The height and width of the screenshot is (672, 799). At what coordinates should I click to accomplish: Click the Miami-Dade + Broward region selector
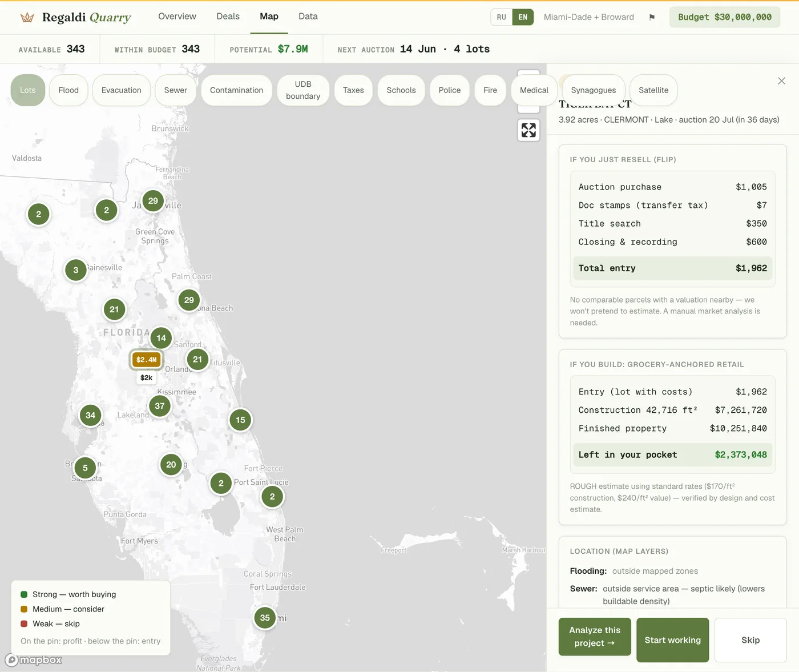click(x=589, y=17)
